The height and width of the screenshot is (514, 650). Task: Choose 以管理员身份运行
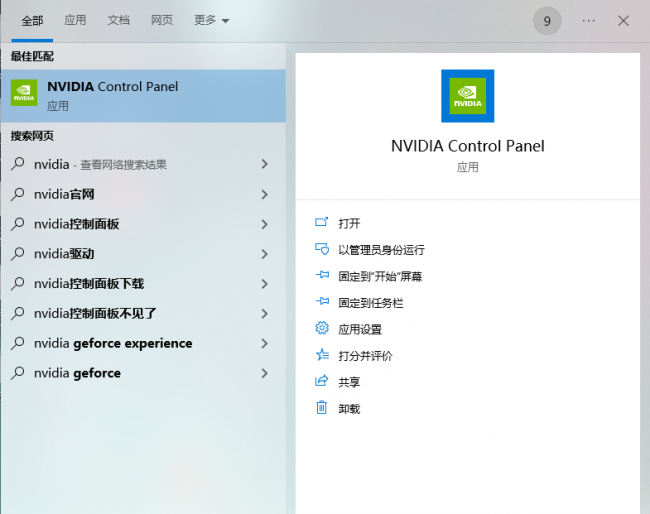381,250
